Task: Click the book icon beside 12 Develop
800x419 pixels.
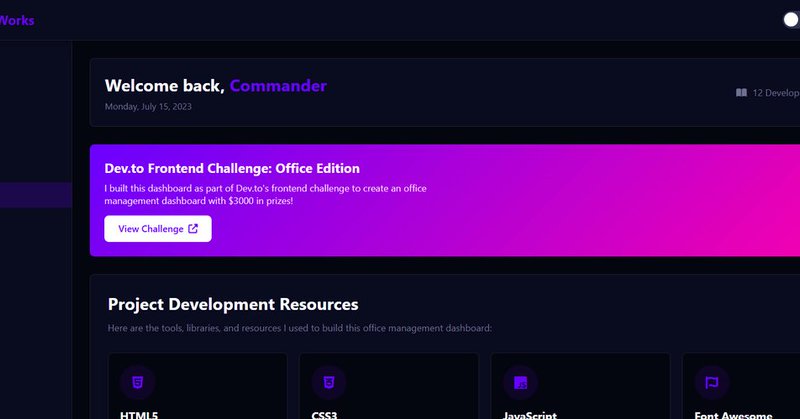Action: point(741,92)
